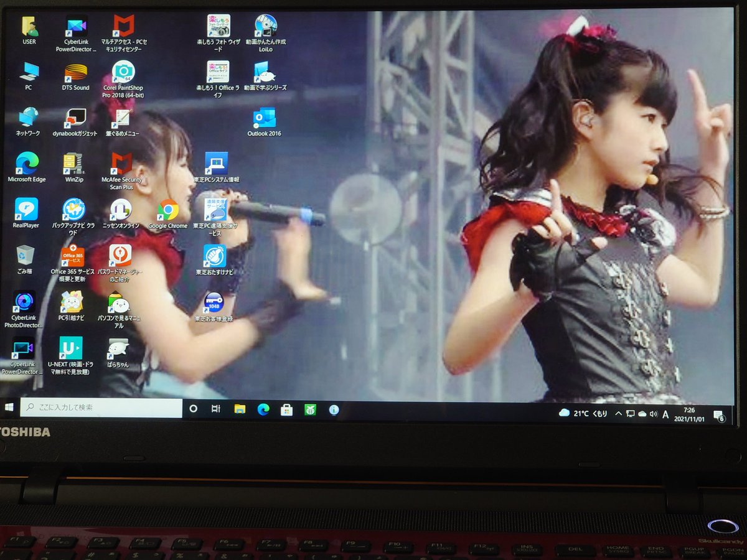Open the notification action center icon
The height and width of the screenshot is (560, 747).
pos(719,416)
